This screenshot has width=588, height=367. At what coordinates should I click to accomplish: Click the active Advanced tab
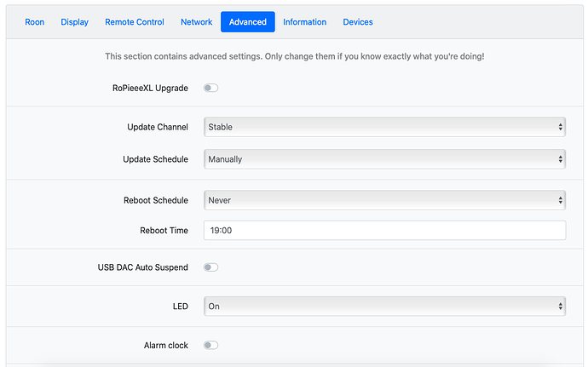248,22
